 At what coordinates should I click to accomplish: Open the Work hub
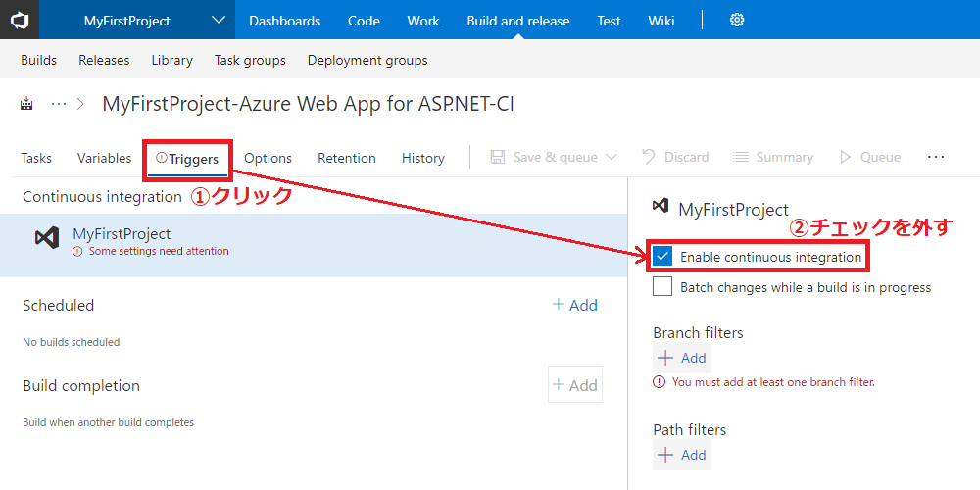[x=423, y=21]
